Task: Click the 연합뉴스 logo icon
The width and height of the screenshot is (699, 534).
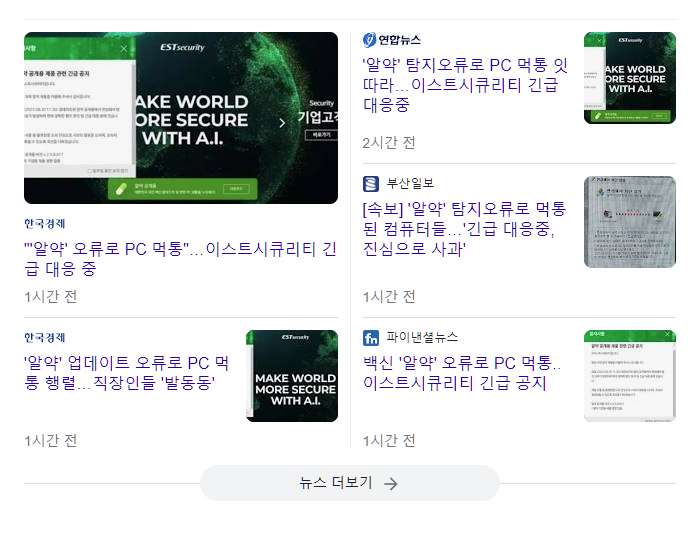Action: click(x=369, y=40)
